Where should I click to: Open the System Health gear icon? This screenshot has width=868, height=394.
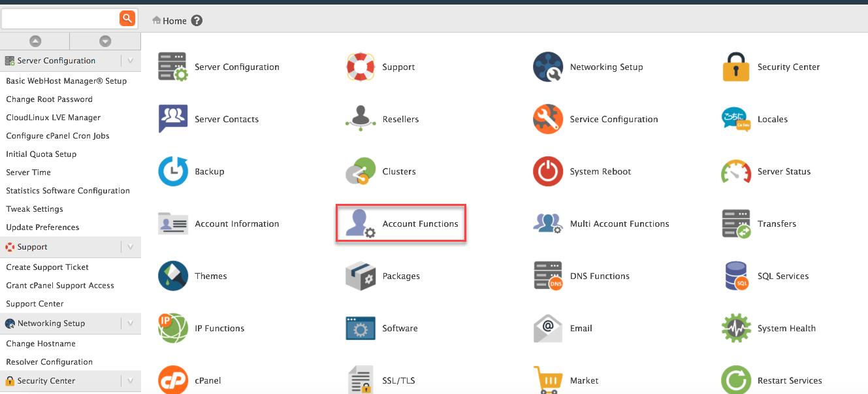[x=736, y=328]
